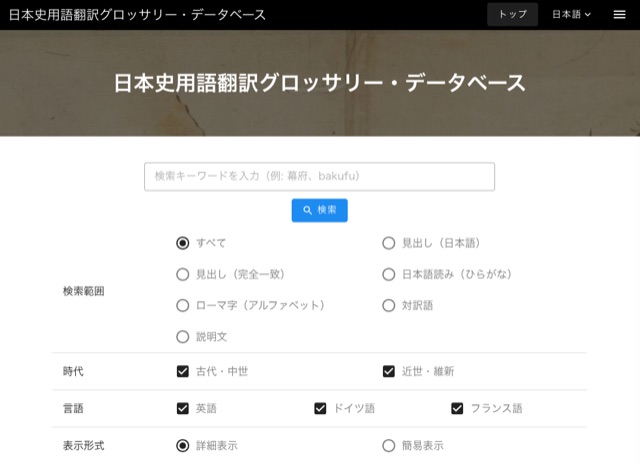Click the site title in top bar
The width and height of the screenshot is (640, 464).
(x=137, y=15)
